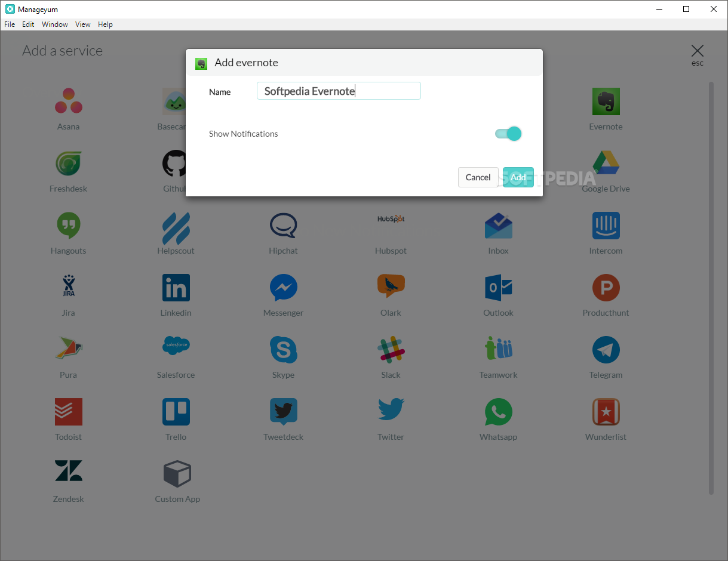Open the Help menu

pos(105,24)
